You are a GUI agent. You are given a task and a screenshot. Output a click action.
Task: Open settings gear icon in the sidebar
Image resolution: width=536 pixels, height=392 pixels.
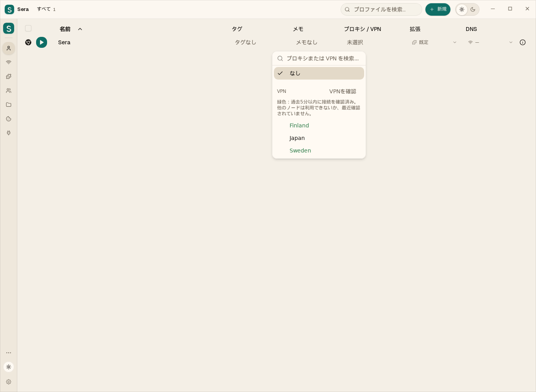point(9,382)
